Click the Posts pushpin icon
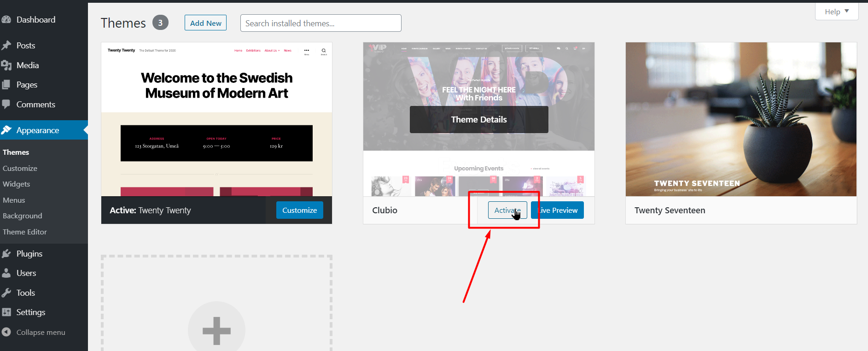The width and height of the screenshot is (868, 351). [x=6, y=46]
